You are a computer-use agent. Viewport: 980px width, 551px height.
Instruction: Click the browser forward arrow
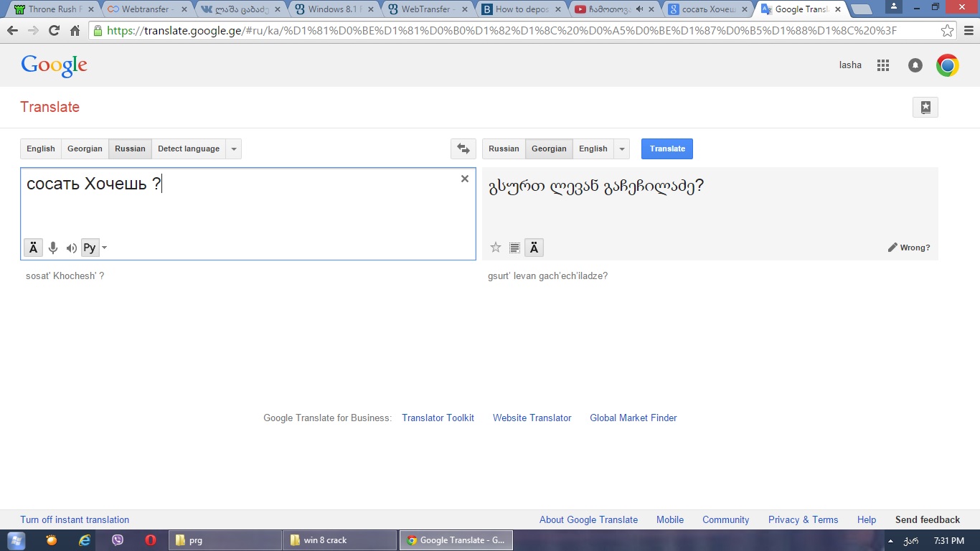pos(33,31)
